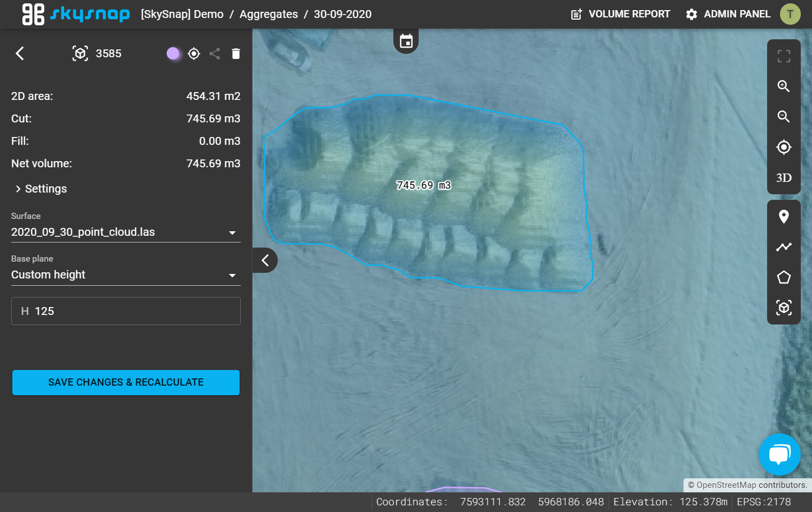The width and height of the screenshot is (812, 512).
Task: Navigate to [SkySnap] Demo breadcrumb
Action: click(182, 14)
